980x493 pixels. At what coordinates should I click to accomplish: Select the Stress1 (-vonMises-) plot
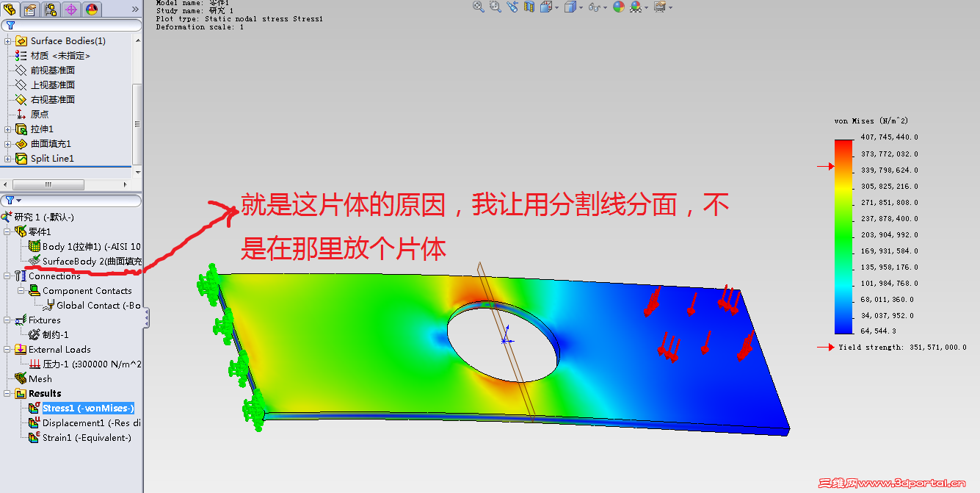coord(81,409)
